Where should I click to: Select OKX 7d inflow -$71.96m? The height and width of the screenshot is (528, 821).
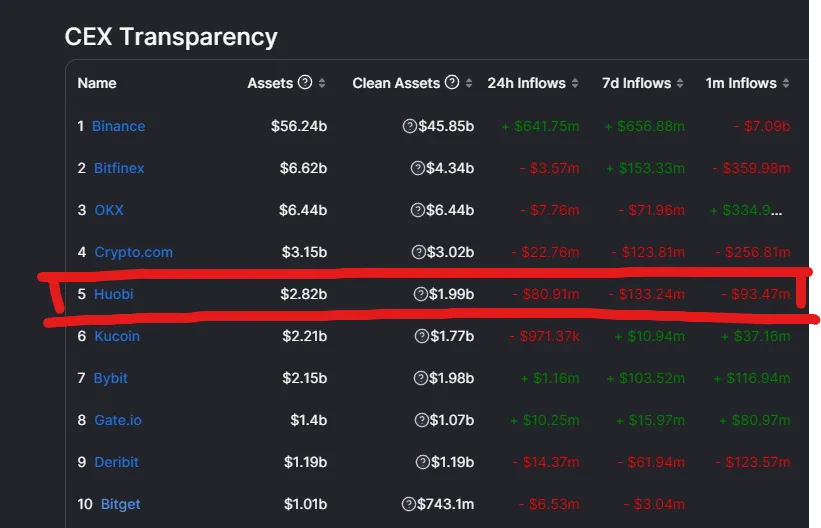click(651, 210)
